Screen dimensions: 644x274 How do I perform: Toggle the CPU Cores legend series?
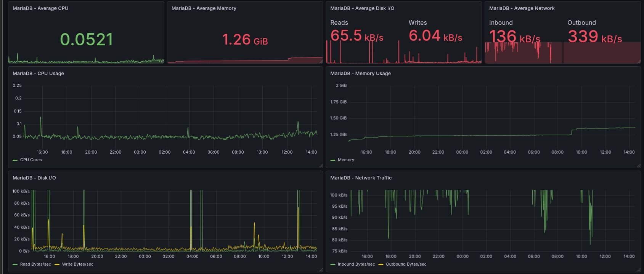[x=31, y=160]
